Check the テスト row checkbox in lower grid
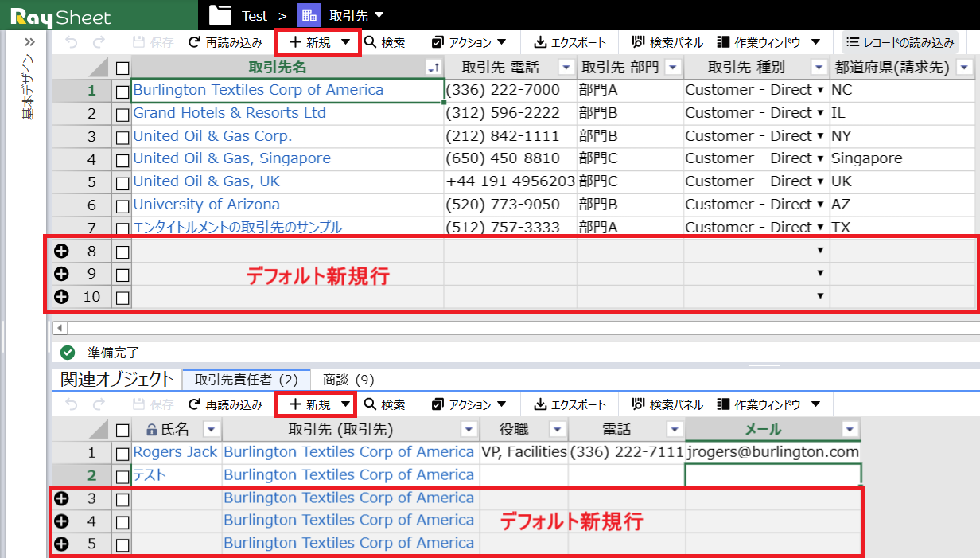This screenshot has width=980, height=558. point(122,476)
